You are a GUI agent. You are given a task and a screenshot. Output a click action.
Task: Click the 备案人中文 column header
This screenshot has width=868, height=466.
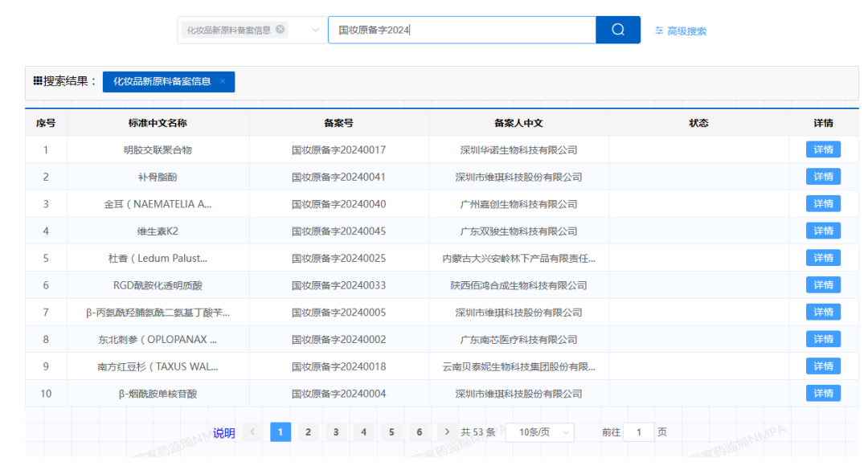(518, 123)
